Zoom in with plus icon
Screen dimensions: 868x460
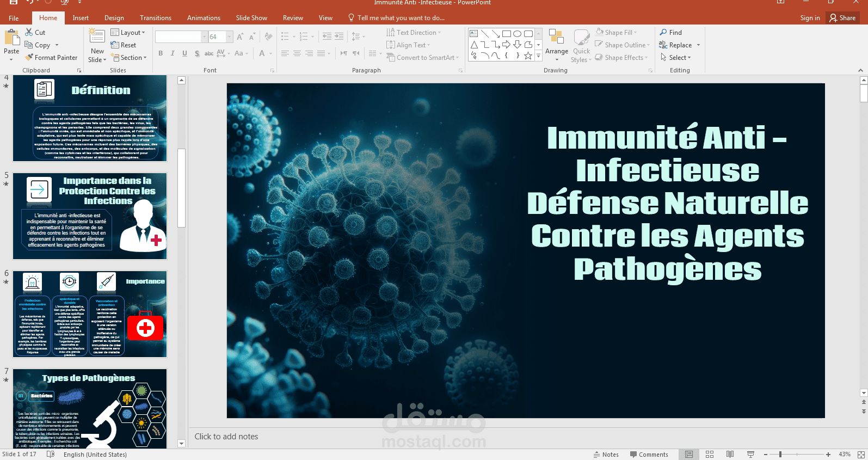(x=828, y=455)
